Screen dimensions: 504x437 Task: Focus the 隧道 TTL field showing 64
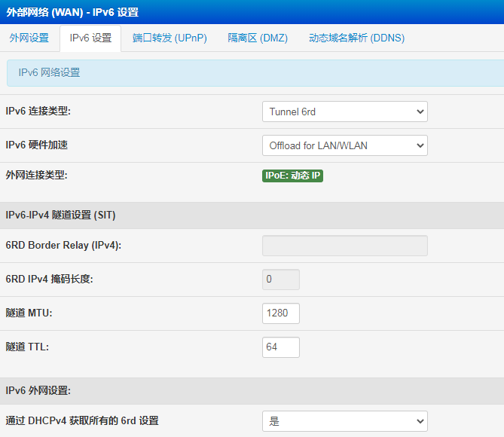280,347
